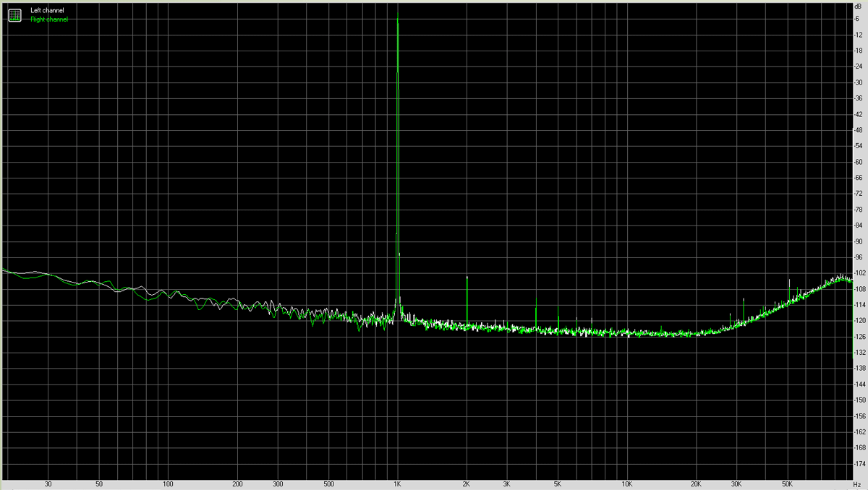Click the spectrum graph icon in legend

(14, 14)
